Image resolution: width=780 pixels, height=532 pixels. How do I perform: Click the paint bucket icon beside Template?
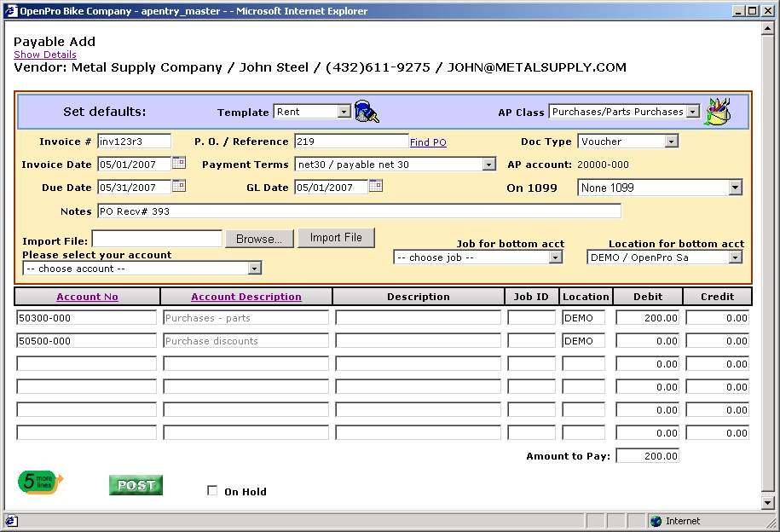[367, 112]
